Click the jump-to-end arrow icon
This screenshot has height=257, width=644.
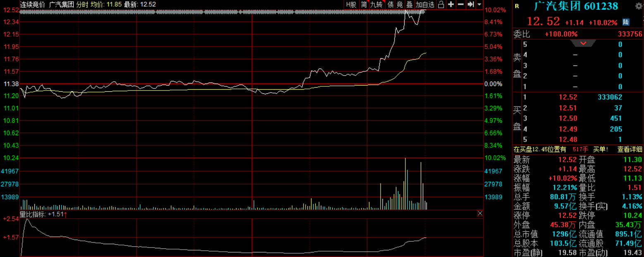point(471,5)
